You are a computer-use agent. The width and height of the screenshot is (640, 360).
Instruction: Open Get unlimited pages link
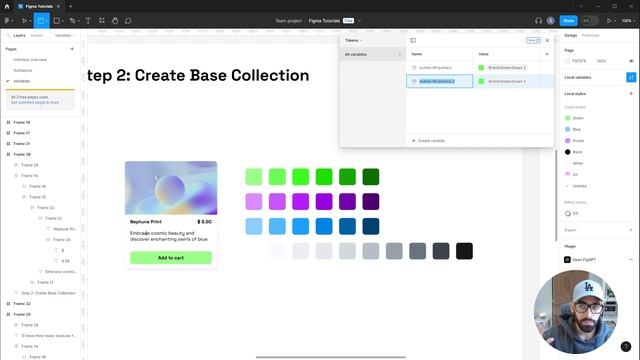click(35, 102)
